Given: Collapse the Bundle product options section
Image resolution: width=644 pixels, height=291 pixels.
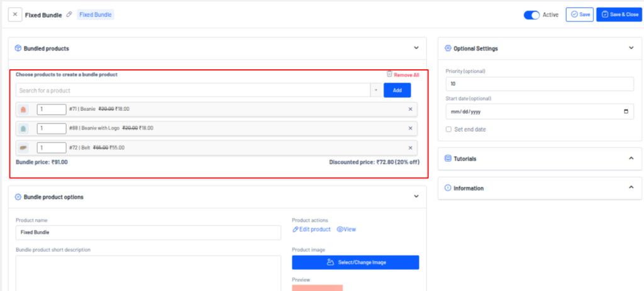Looking at the screenshot, I should tap(416, 197).
